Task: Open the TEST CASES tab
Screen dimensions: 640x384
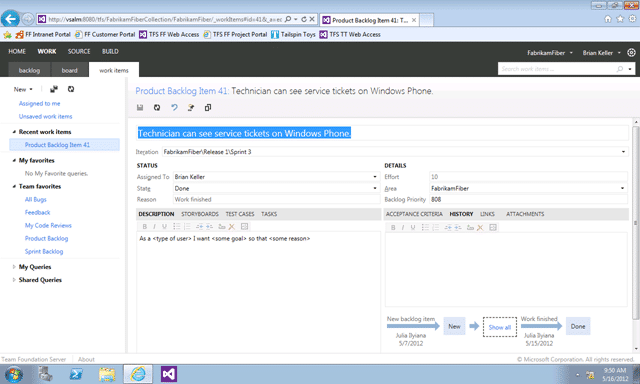Action: (x=240, y=214)
